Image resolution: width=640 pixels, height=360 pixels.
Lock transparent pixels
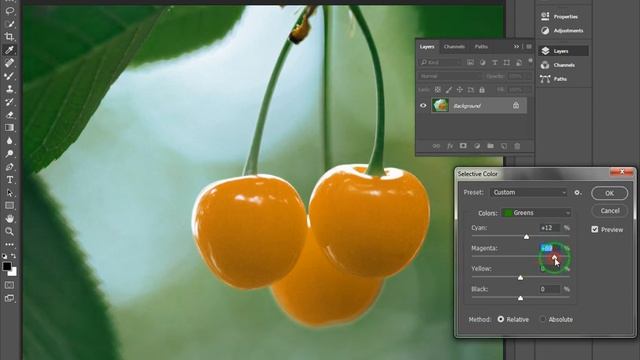438,89
